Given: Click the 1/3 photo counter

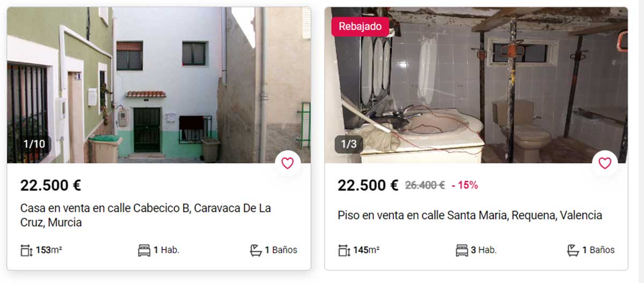Looking at the screenshot, I should pos(349,144).
